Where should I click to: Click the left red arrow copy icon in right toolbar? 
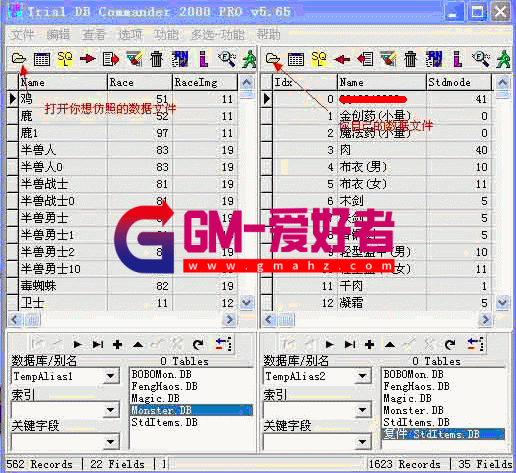[x=342, y=60]
